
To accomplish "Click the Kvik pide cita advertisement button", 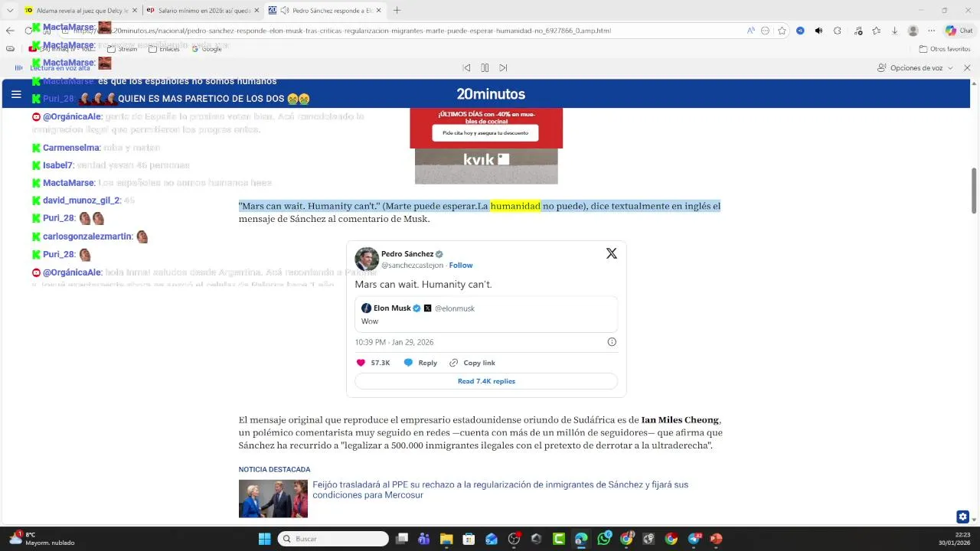I will (486, 132).
